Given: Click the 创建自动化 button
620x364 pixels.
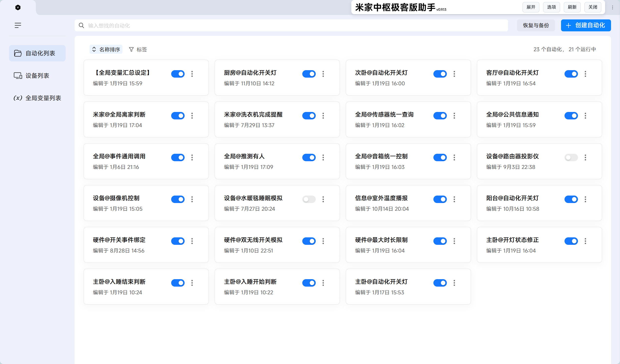Looking at the screenshot, I should (x=586, y=25).
